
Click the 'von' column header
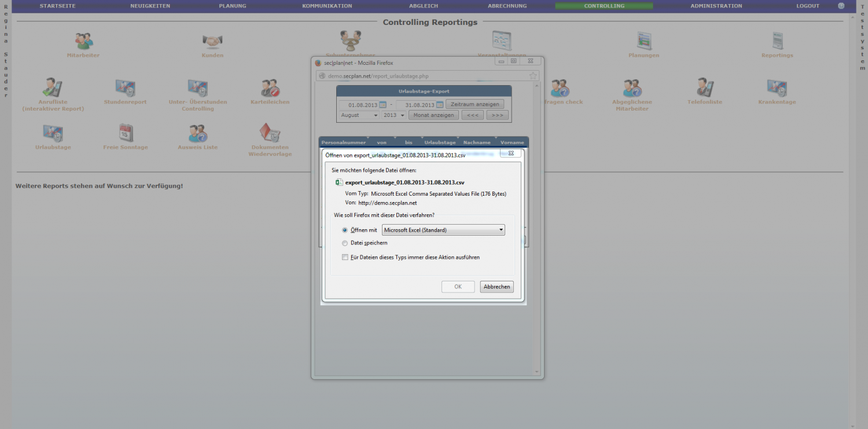382,142
